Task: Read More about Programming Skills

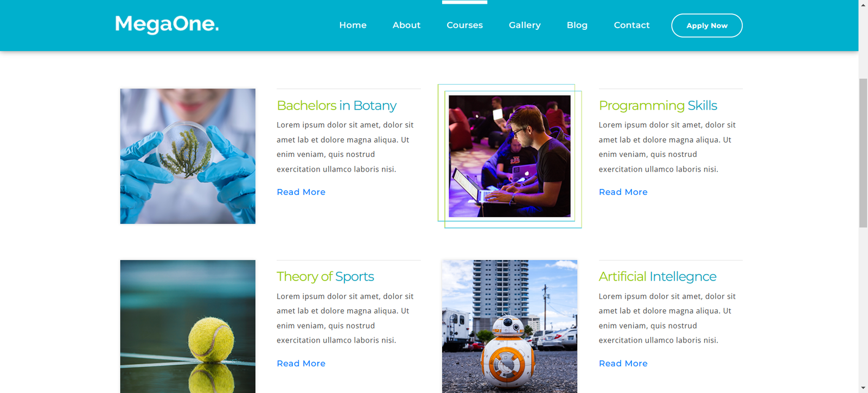Action: (623, 192)
